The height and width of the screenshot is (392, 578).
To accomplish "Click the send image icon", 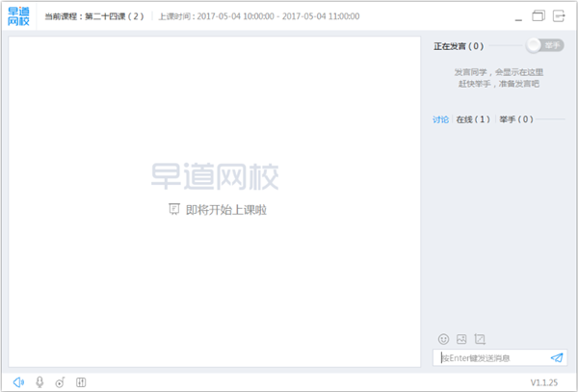I will [461, 339].
